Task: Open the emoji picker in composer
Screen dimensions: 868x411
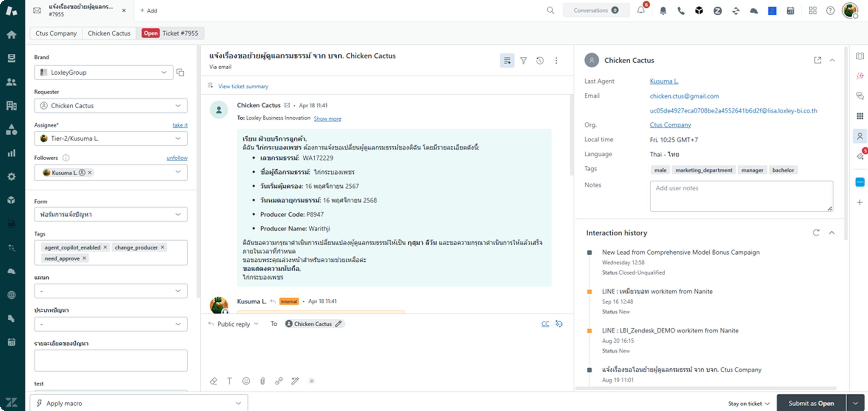Action: (246, 381)
